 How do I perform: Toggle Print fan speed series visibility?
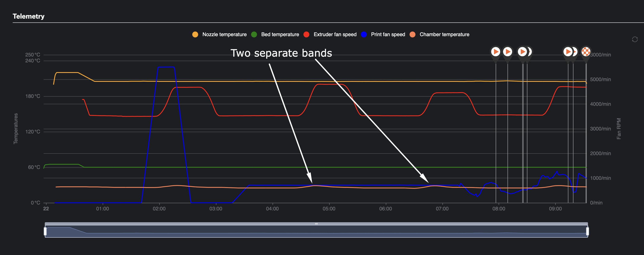click(388, 34)
